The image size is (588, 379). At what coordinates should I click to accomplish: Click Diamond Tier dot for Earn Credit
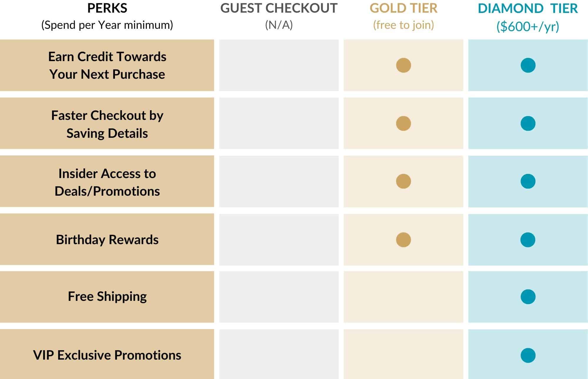[528, 65]
